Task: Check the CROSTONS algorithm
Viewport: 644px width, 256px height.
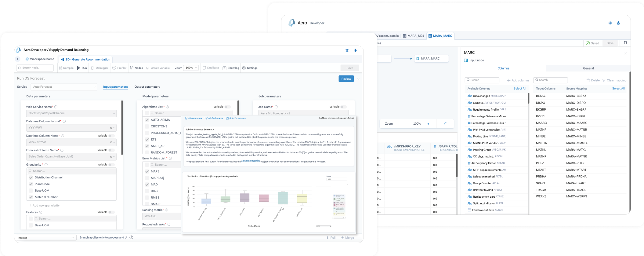Action: pyautogui.click(x=147, y=126)
